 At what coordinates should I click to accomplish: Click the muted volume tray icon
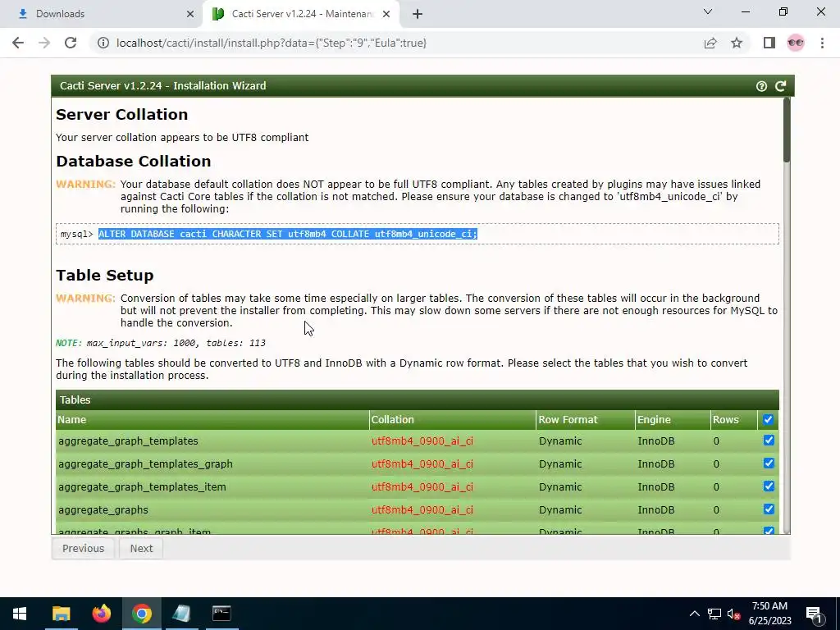tap(733, 614)
